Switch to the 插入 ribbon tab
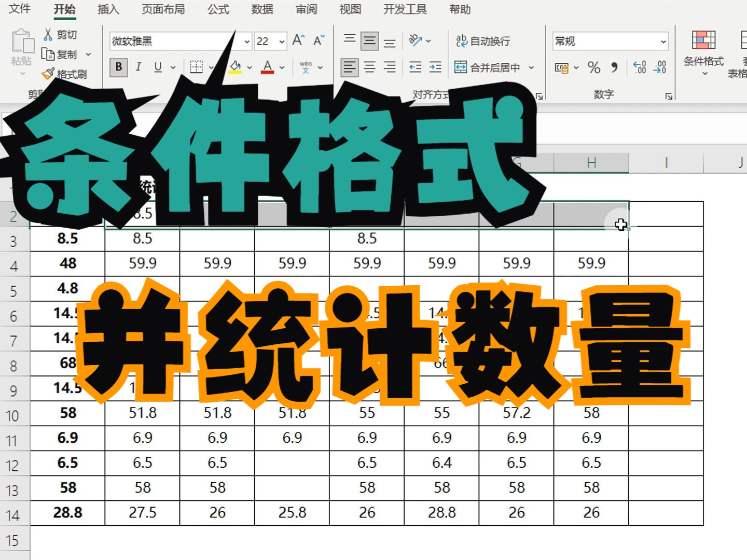The width and height of the screenshot is (747, 560). pyautogui.click(x=107, y=9)
